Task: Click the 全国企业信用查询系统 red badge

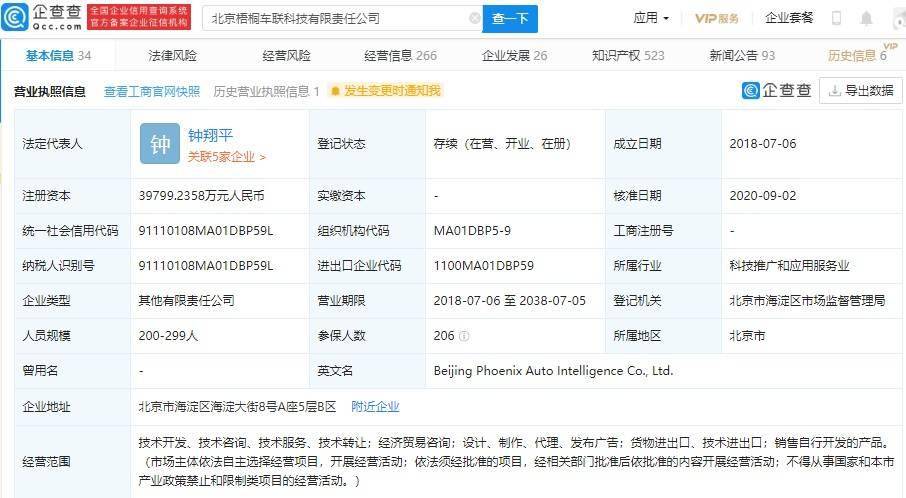Action: (x=139, y=16)
